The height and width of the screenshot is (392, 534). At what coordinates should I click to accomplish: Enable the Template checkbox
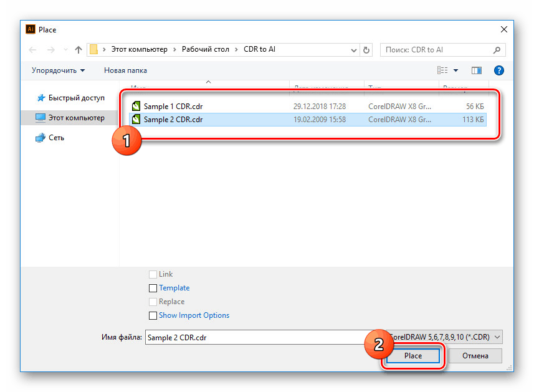click(x=153, y=288)
